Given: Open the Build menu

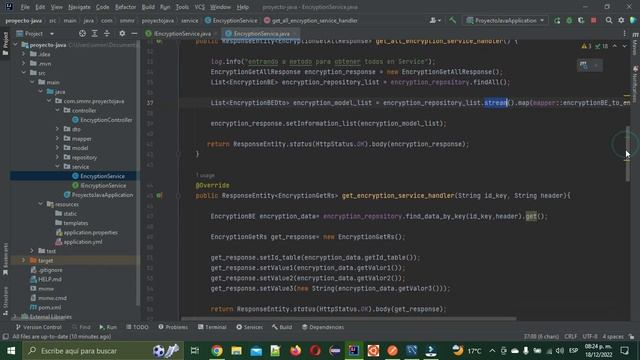Looking at the screenshot, I should click(x=148, y=7).
